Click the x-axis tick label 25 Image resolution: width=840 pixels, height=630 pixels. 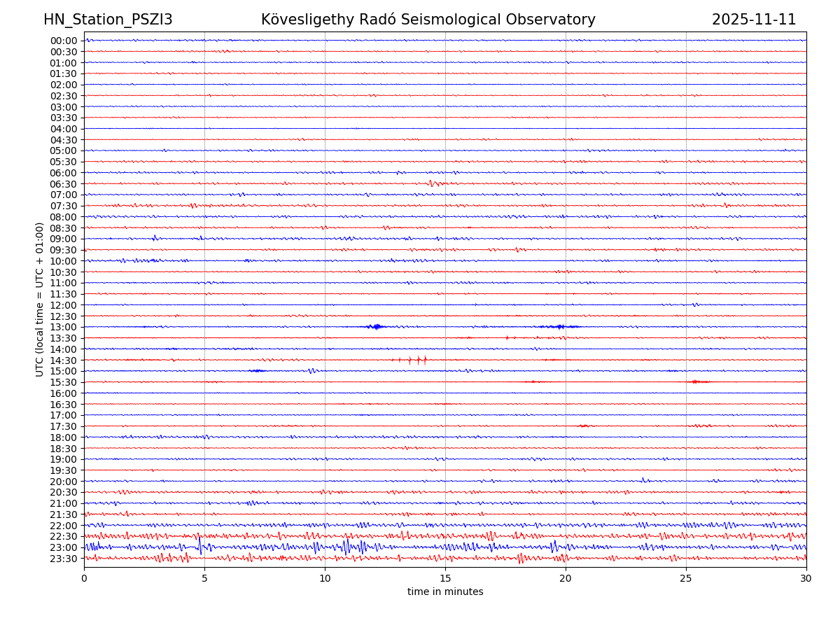(686, 578)
